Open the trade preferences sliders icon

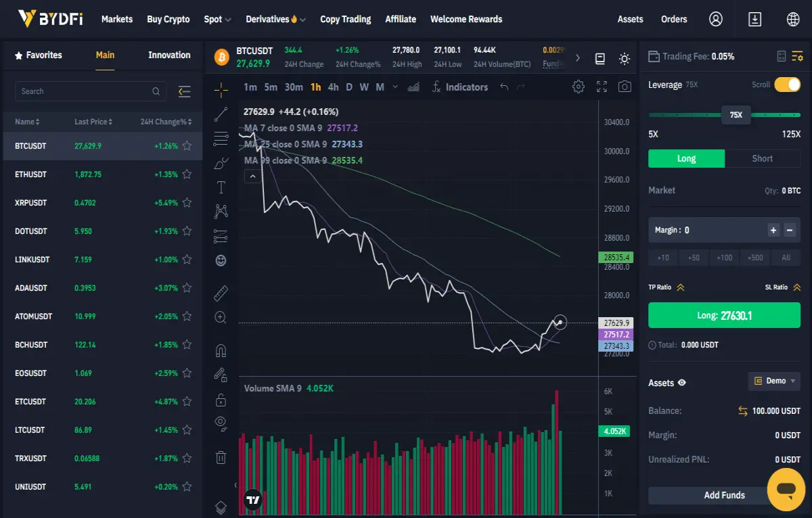798,56
